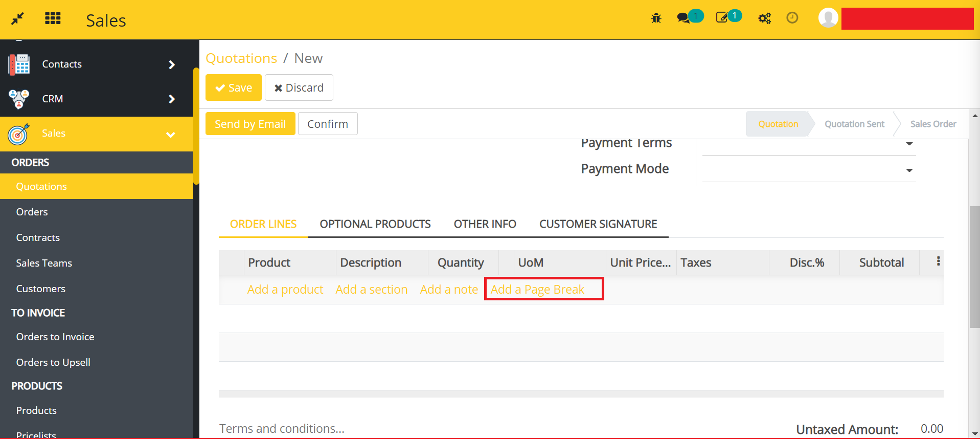Viewport: 980px width, 439px height.
Task: Open the apps grid menu
Action: click(x=53, y=19)
